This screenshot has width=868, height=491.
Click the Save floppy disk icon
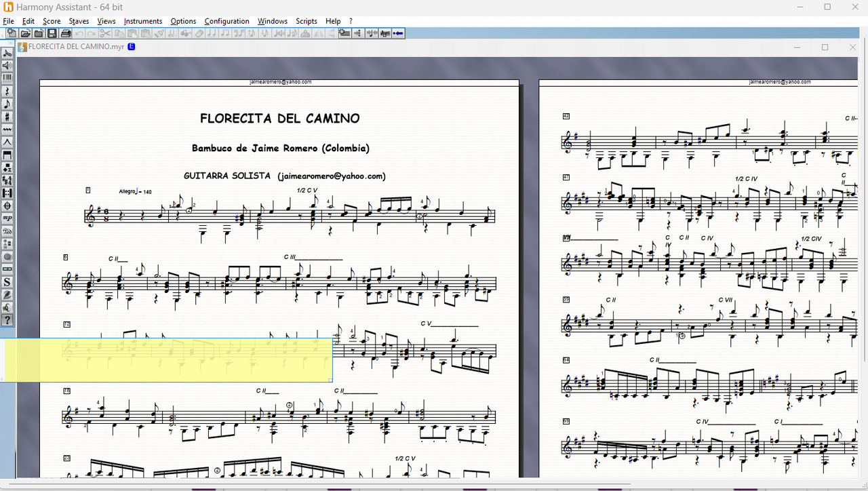click(52, 33)
